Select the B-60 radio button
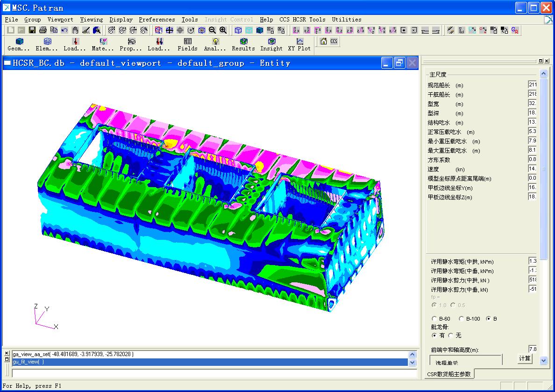Viewport: 555px width, 392px height. (435, 319)
